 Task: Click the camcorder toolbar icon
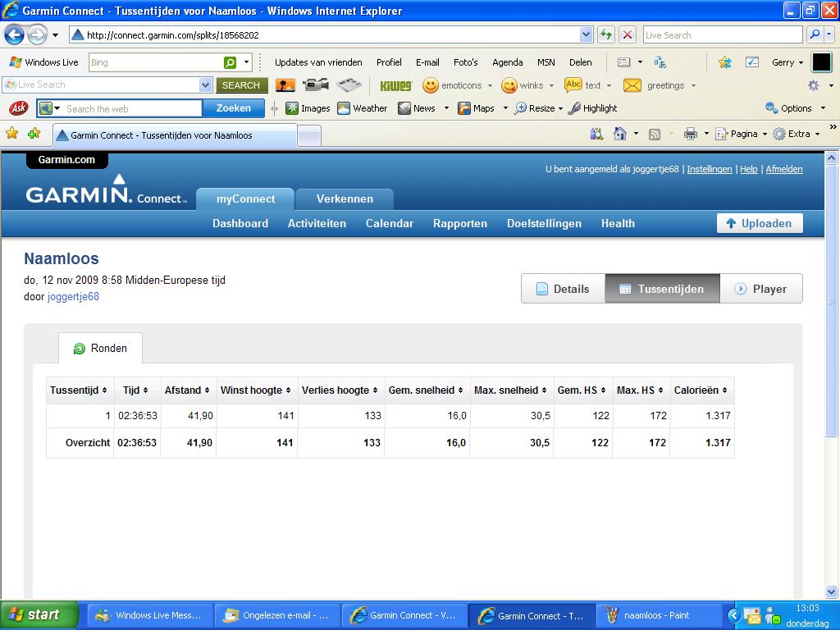click(x=316, y=84)
